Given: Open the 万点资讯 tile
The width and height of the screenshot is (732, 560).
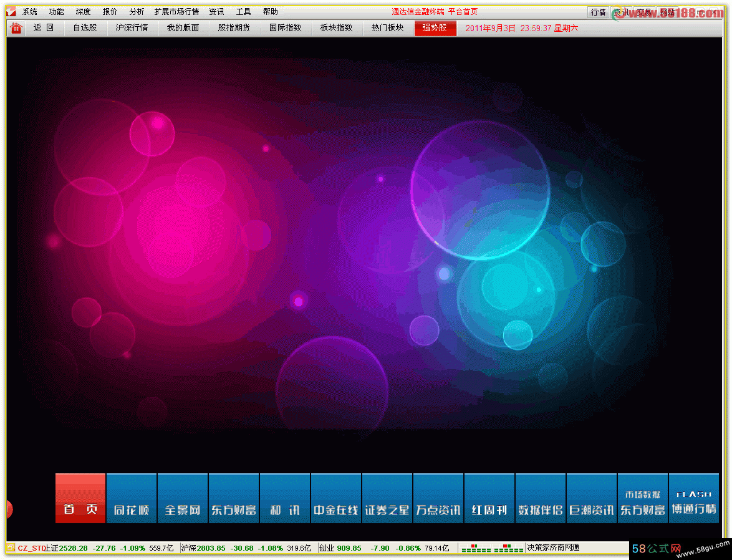Looking at the screenshot, I should [x=438, y=498].
